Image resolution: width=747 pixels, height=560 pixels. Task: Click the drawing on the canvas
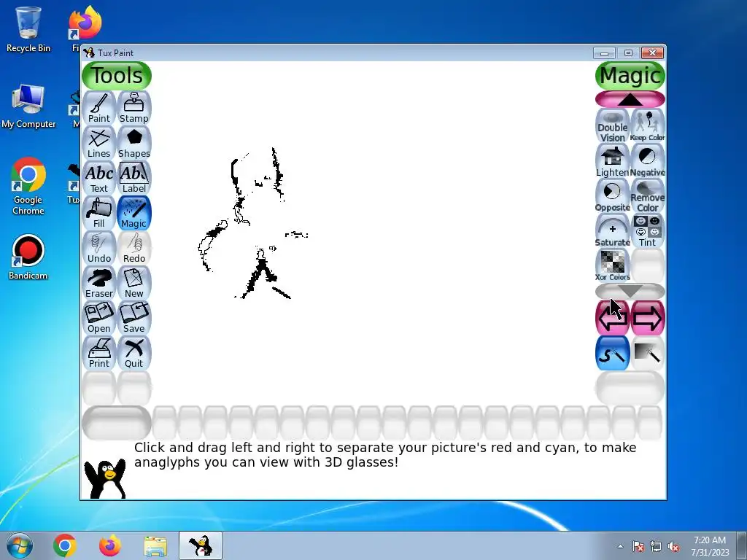coord(252,223)
